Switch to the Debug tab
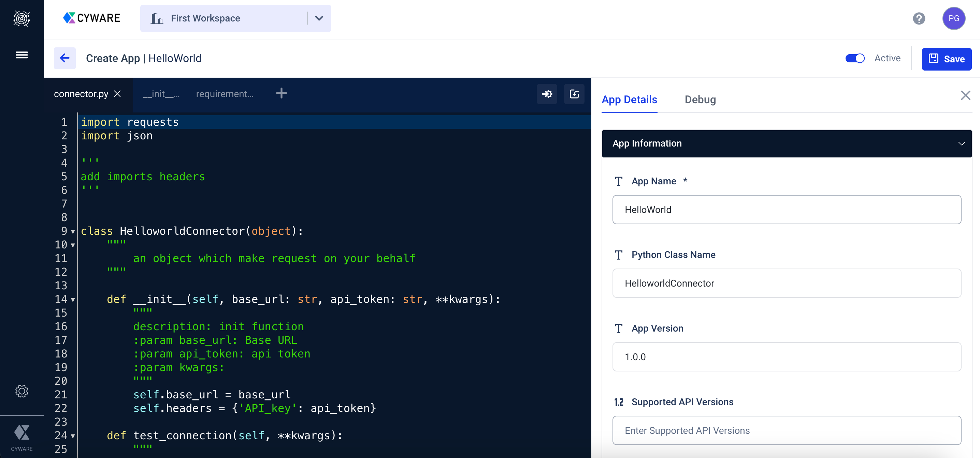The image size is (980, 458). coord(700,100)
